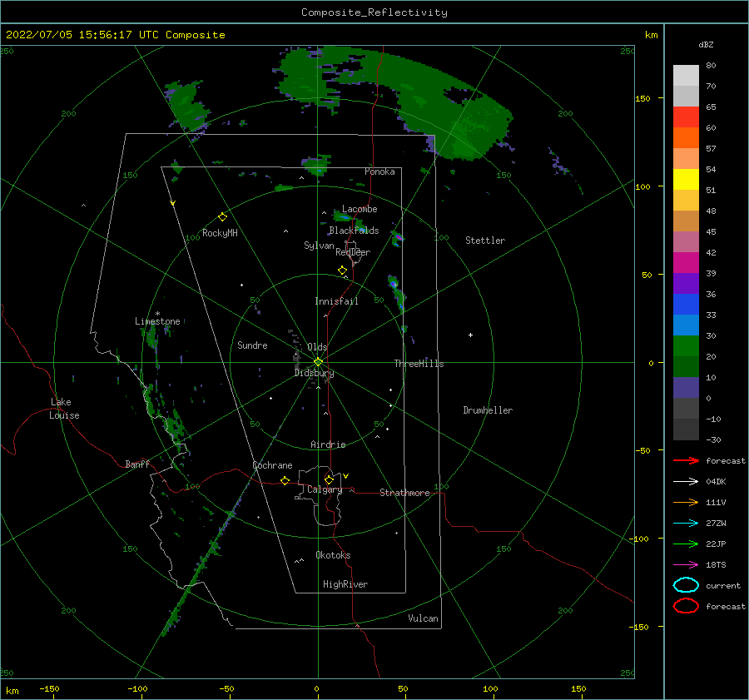749x700 pixels.
Task: Click the 18TS legend text
Action: click(x=716, y=565)
